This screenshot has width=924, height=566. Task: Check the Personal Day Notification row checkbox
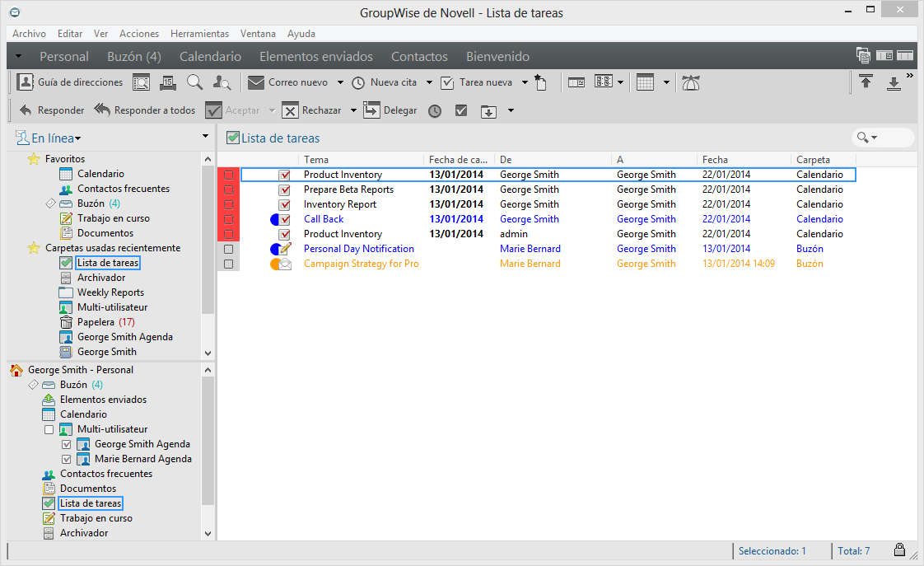[228, 249]
